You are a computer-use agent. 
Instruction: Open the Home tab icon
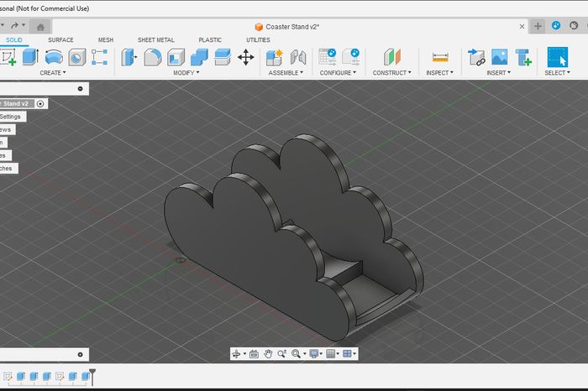tap(40, 27)
